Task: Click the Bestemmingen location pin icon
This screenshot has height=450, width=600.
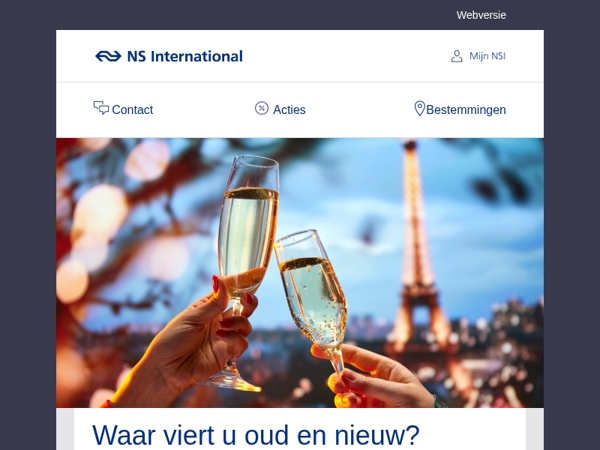Action: pyautogui.click(x=419, y=108)
